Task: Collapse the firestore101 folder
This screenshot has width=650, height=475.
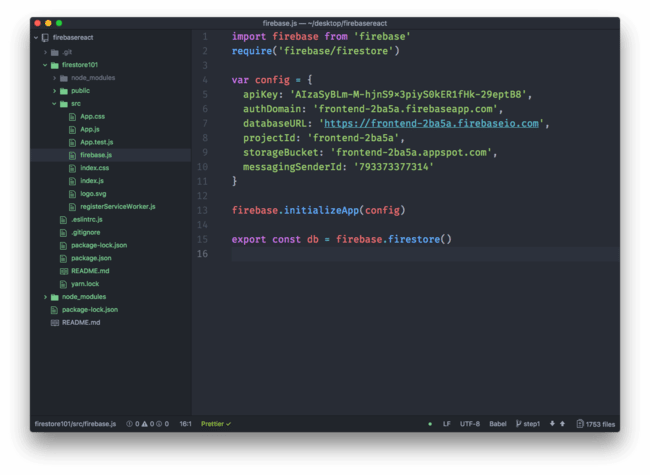Action: click(x=45, y=65)
